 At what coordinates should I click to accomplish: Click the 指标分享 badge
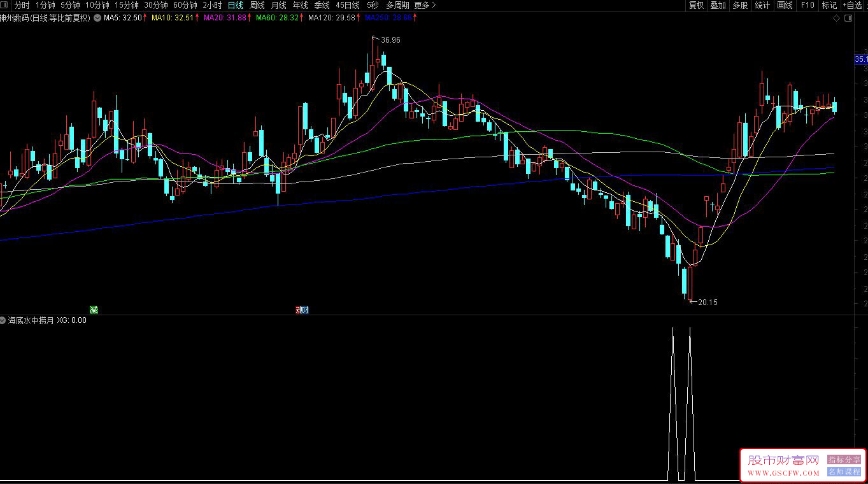[x=844, y=459]
